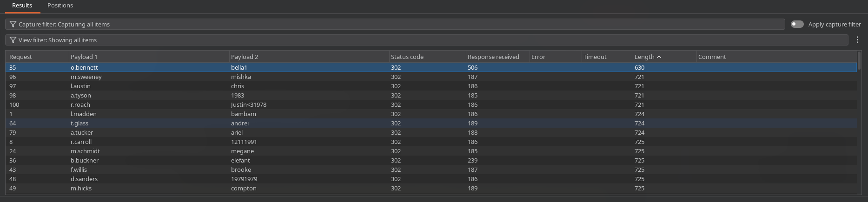
Task: Click status code 302 in o.bennett row
Action: 396,67
